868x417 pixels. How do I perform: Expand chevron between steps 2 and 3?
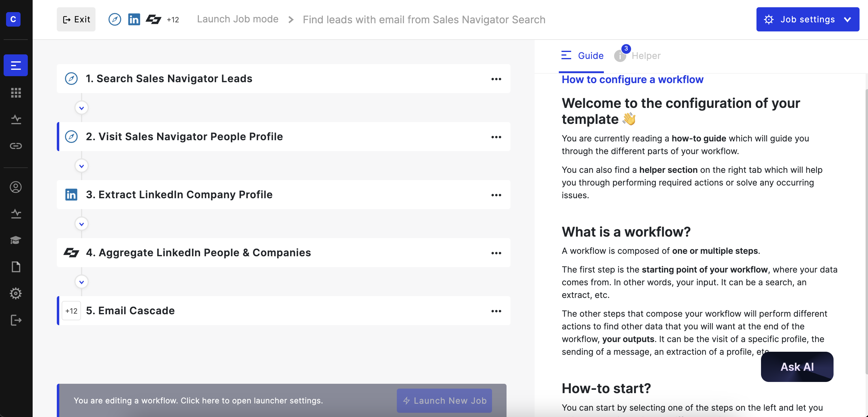[x=82, y=166]
